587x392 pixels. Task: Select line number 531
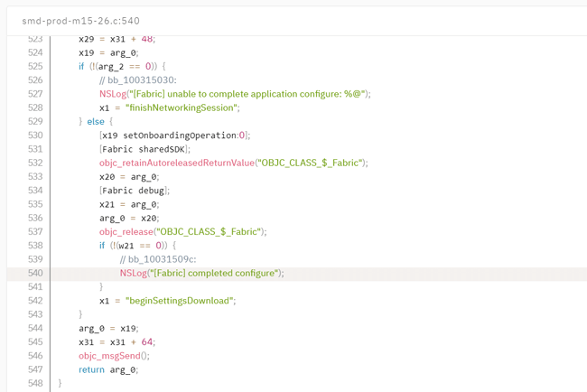click(x=35, y=149)
